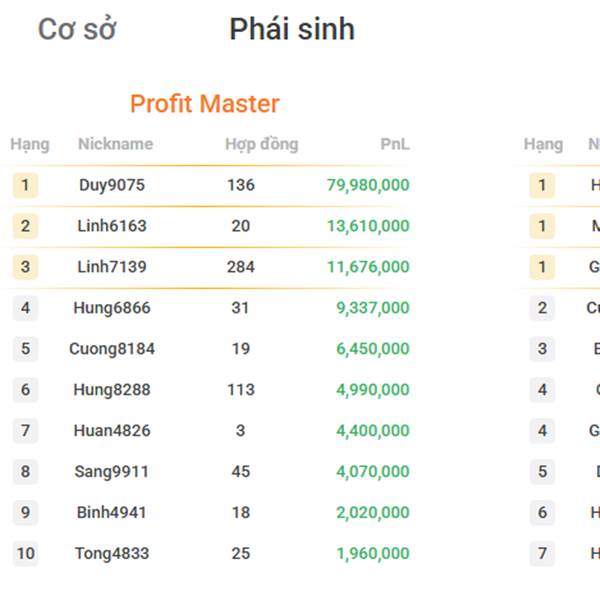Click PnL value 13,610,000 for Linh6163
Viewport: 600px width, 600px height.
[x=368, y=226]
